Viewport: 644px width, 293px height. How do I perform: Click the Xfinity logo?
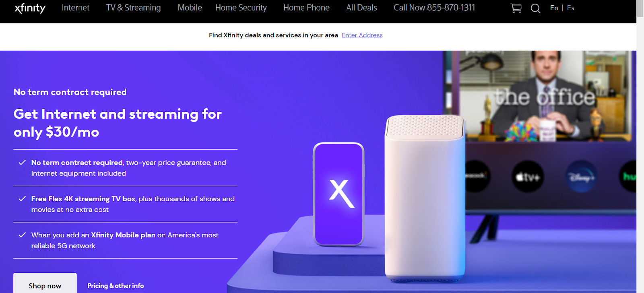[x=30, y=8]
